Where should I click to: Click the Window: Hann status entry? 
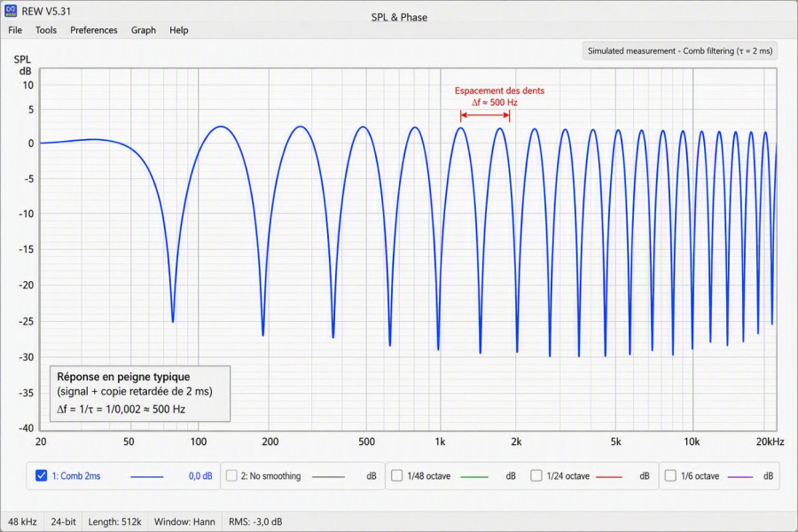(184, 522)
